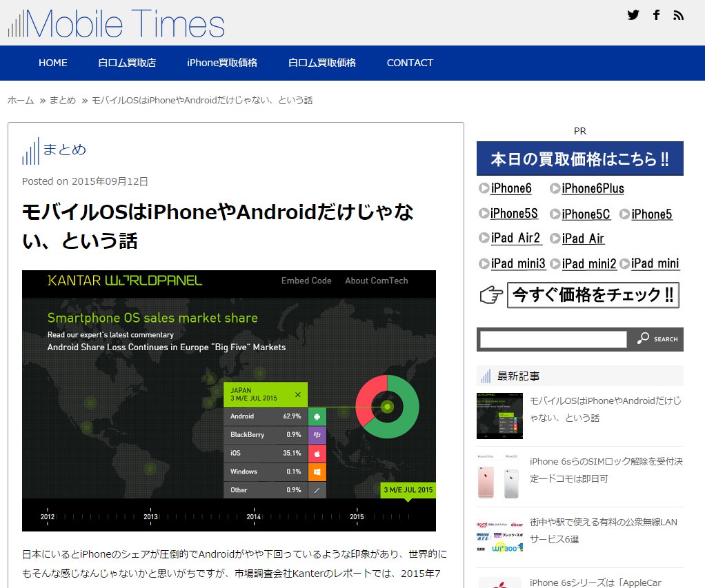Click the iOS 35.1% row
The height and width of the screenshot is (588, 705).
(266, 454)
